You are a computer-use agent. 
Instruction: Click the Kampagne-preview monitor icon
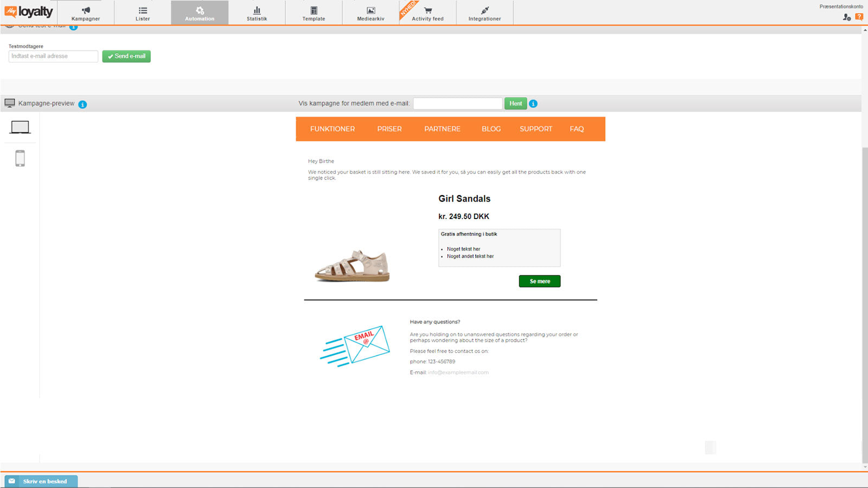pyautogui.click(x=10, y=103)
